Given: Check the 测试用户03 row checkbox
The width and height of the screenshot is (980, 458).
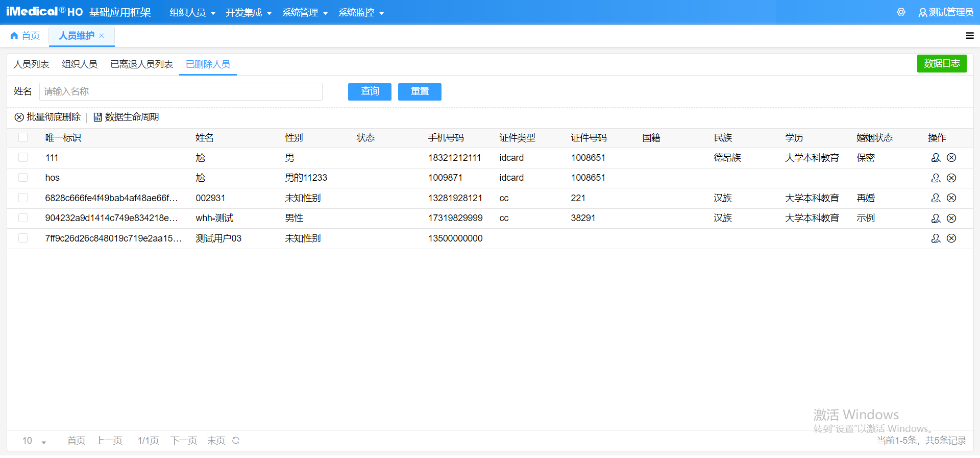Looking at the screenshot, I should (23, 238).
